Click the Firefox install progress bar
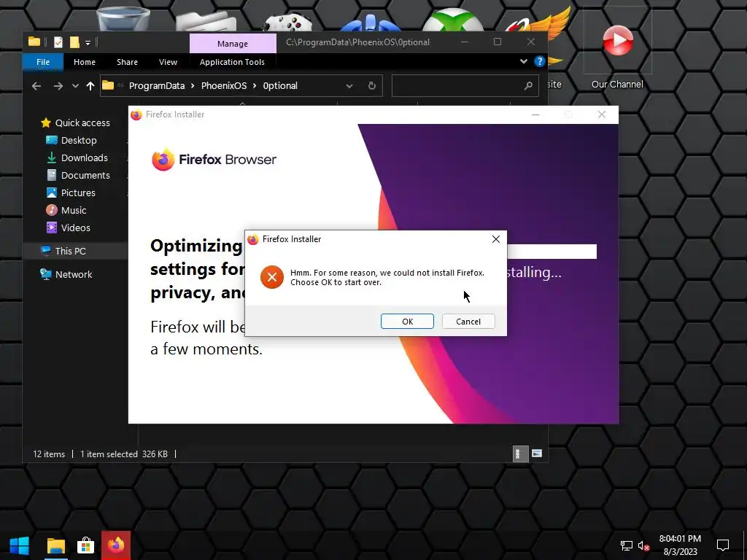The image size is (747, 560). [x=551, y=252]
